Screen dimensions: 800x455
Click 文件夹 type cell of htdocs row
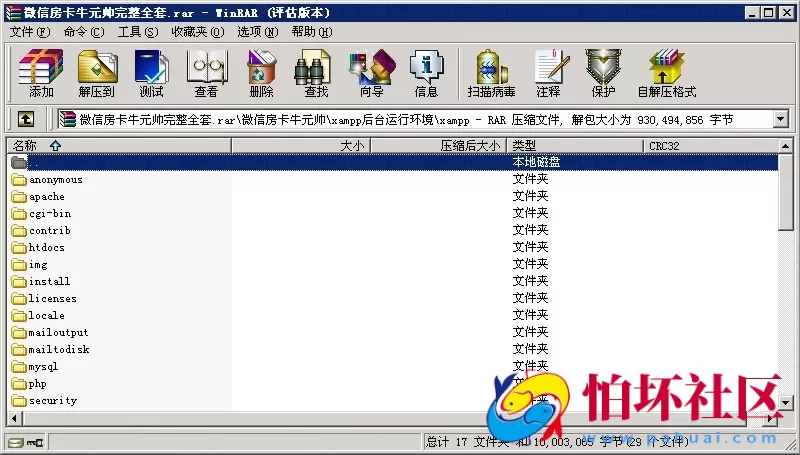pos(531,247)
